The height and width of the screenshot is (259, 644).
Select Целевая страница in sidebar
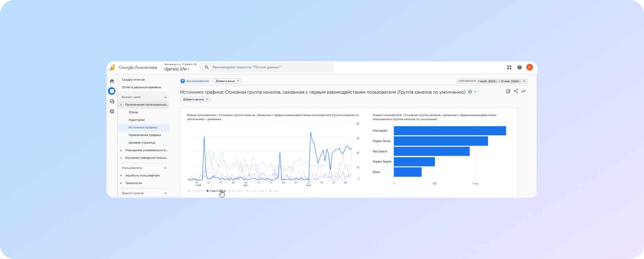tap(142, 142)
